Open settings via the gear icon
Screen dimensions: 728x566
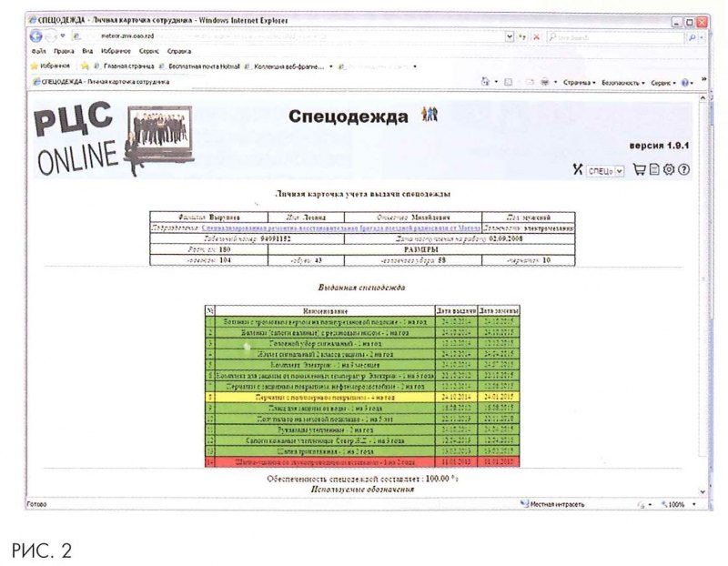pos(668,169)
